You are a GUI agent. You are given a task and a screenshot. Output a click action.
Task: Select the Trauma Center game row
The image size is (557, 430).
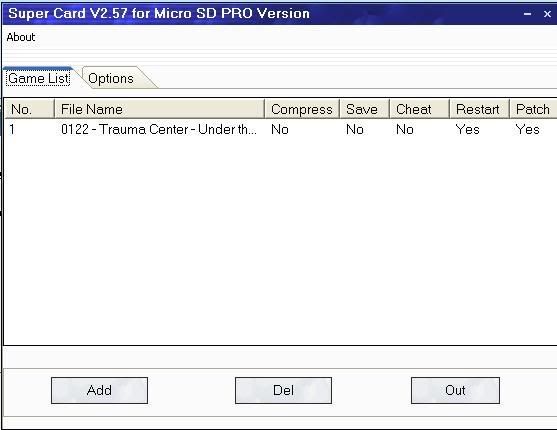[281, 129]
